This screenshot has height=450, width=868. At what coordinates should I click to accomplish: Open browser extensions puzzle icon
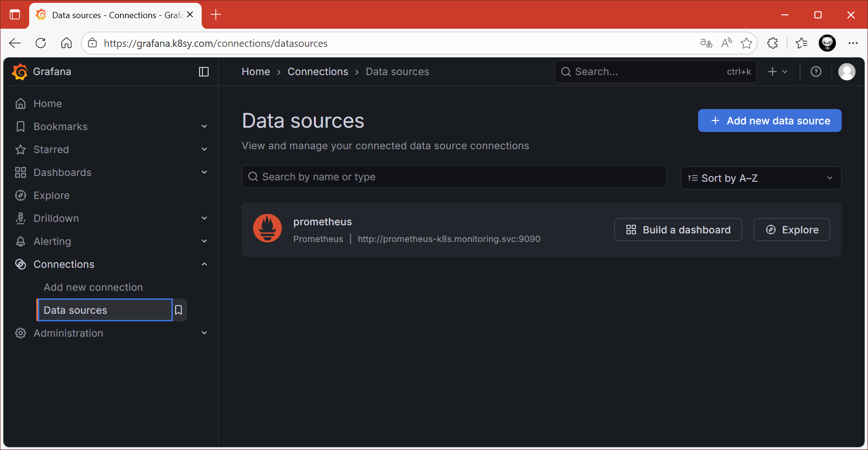[x=772, y=44]
